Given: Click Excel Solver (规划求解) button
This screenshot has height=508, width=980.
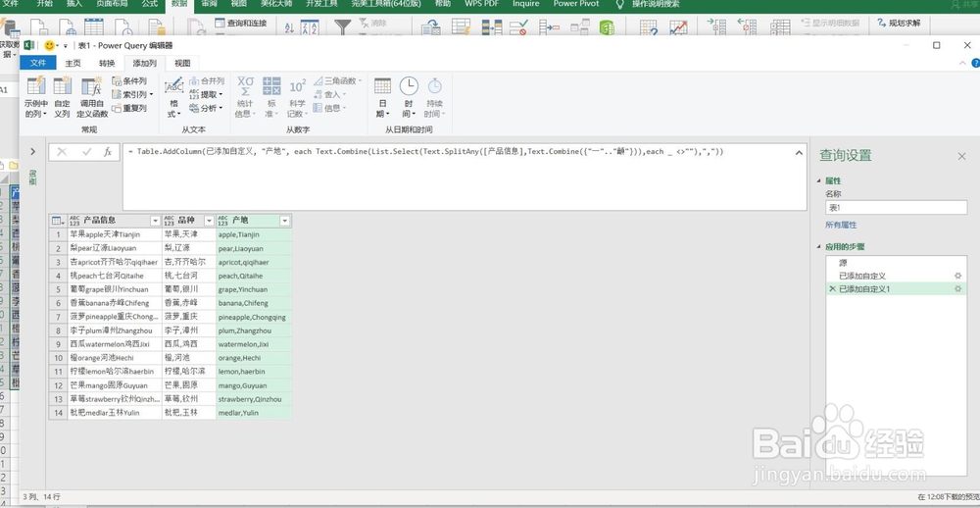Looking at the screenshot, I should pos(899,24).
